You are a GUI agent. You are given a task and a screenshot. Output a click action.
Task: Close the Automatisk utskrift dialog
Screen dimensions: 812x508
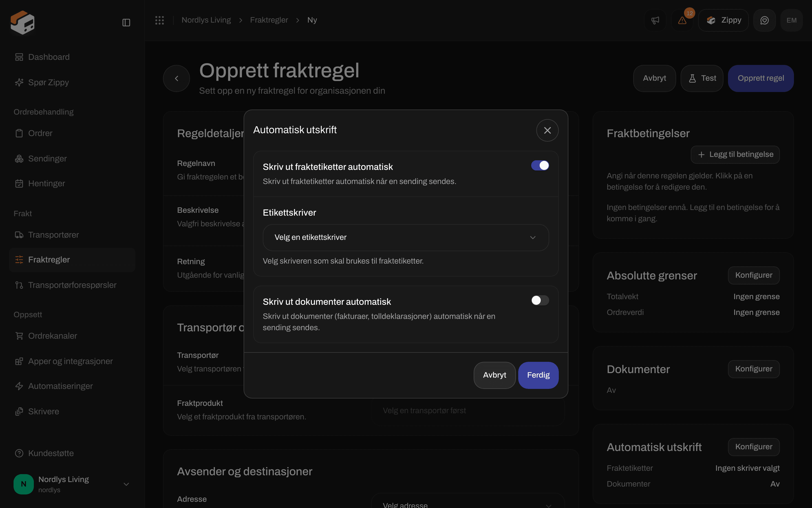click(547, 130)
